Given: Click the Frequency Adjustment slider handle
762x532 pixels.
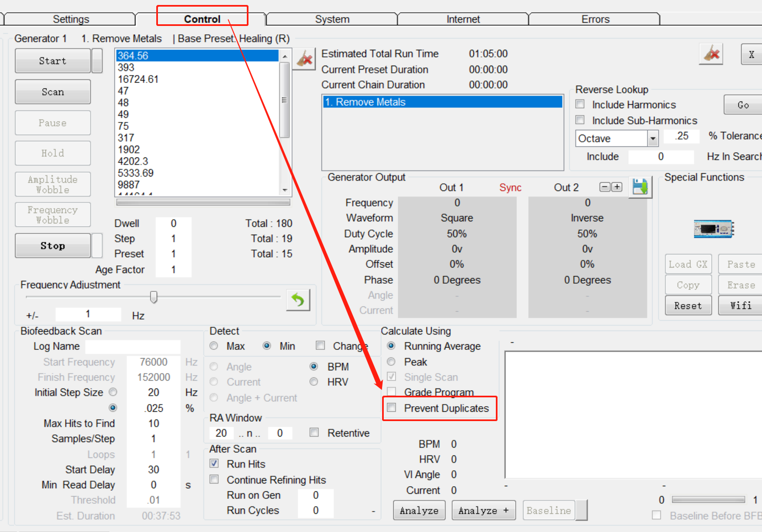Looking at the screenshot, I should pos(154,297).
